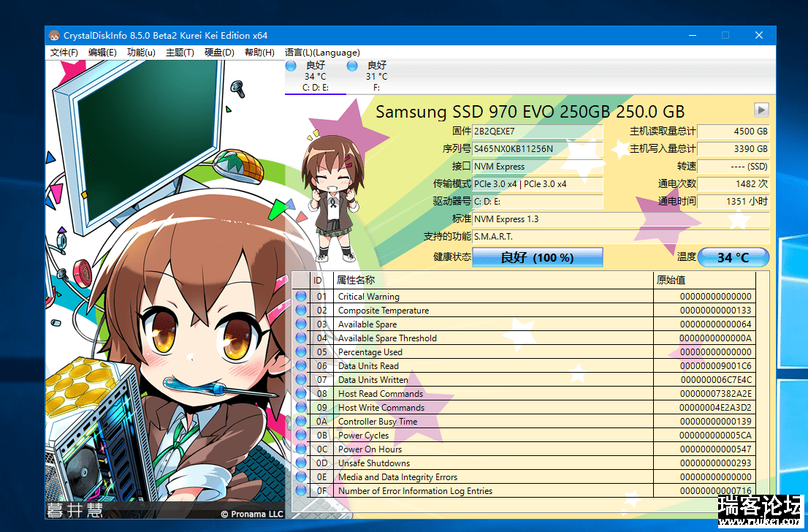Select the C: D: E: disk tab
Viewport: 808px width, 532px height.
tap(316, 77)
